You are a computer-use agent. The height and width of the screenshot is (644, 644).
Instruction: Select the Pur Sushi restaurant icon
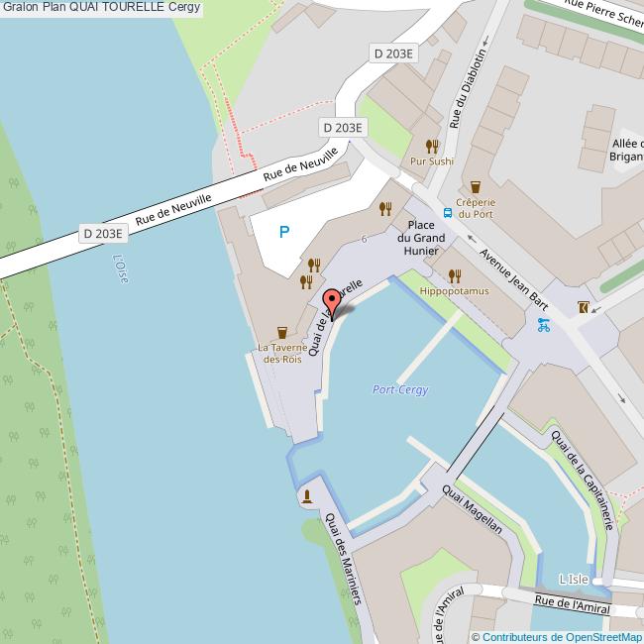click(432, 146)
